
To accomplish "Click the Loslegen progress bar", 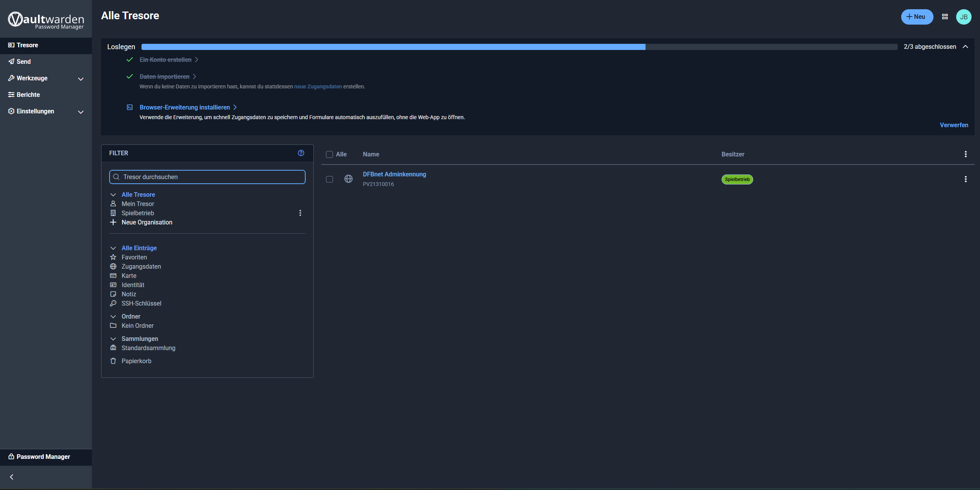I will click(x=519, y=47).
